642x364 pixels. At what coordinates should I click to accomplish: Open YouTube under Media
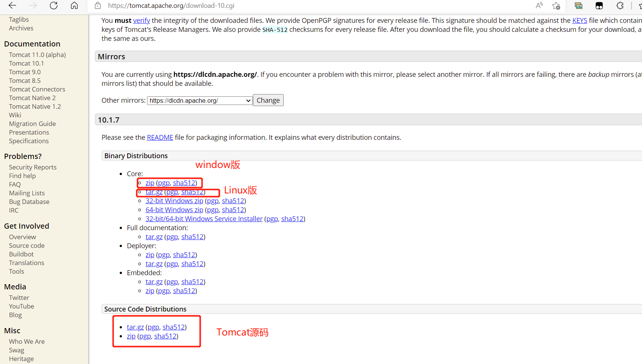tap(21, 306)
